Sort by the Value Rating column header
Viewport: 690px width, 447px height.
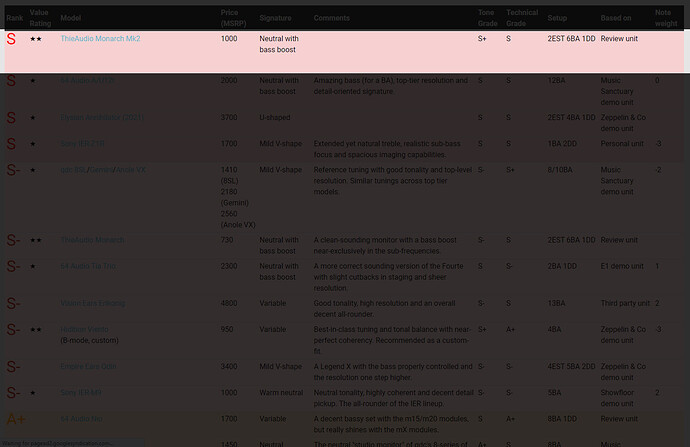point(40,18)
